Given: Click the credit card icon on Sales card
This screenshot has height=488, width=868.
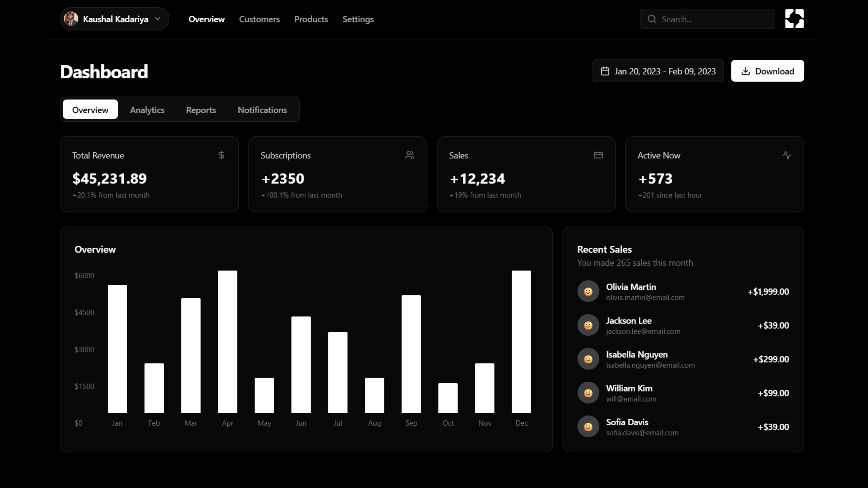Looking at the screenshot, I should point(598,155).
